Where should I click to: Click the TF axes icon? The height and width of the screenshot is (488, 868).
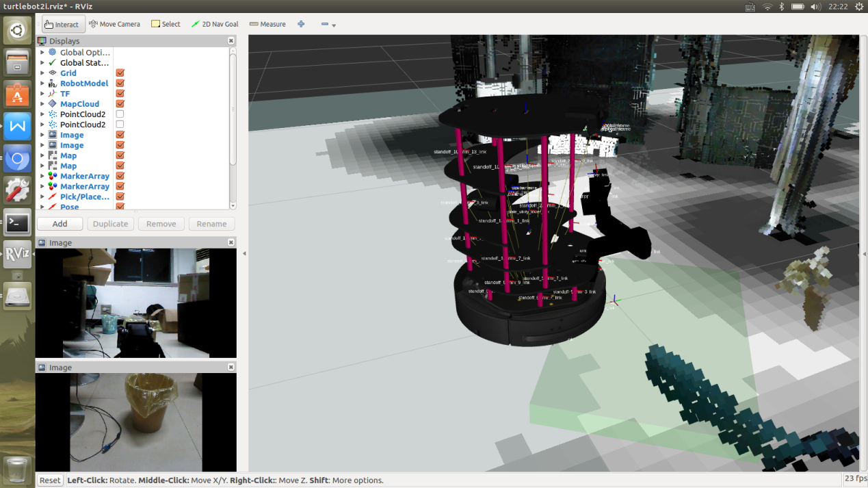(53, 93)
